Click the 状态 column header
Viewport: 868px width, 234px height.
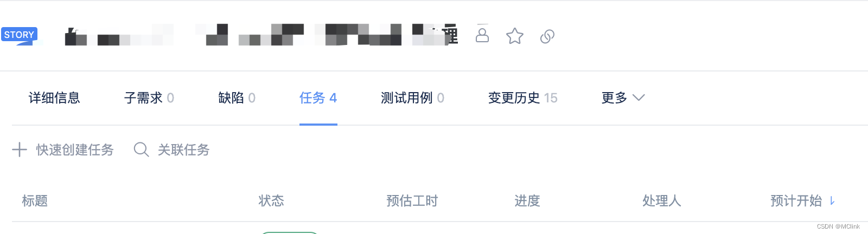click(x=271, y=201)
